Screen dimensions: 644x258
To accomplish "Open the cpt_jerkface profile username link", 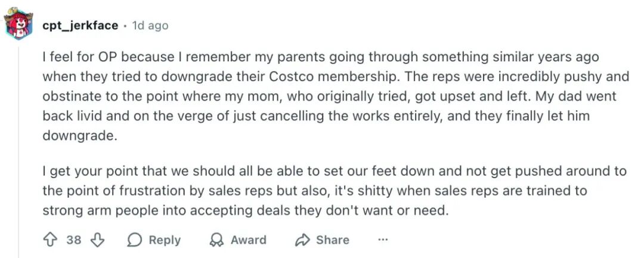I will tap(80, 26).
